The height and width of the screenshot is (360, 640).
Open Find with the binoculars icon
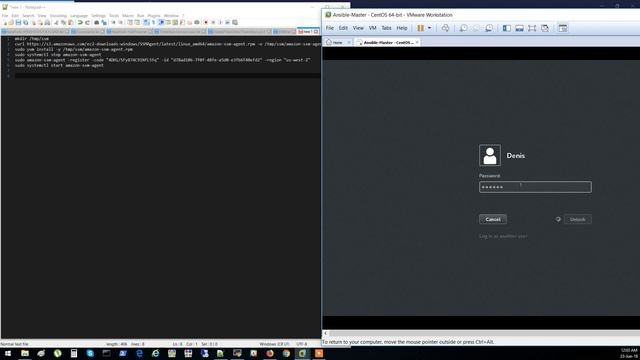pos(96,22)
